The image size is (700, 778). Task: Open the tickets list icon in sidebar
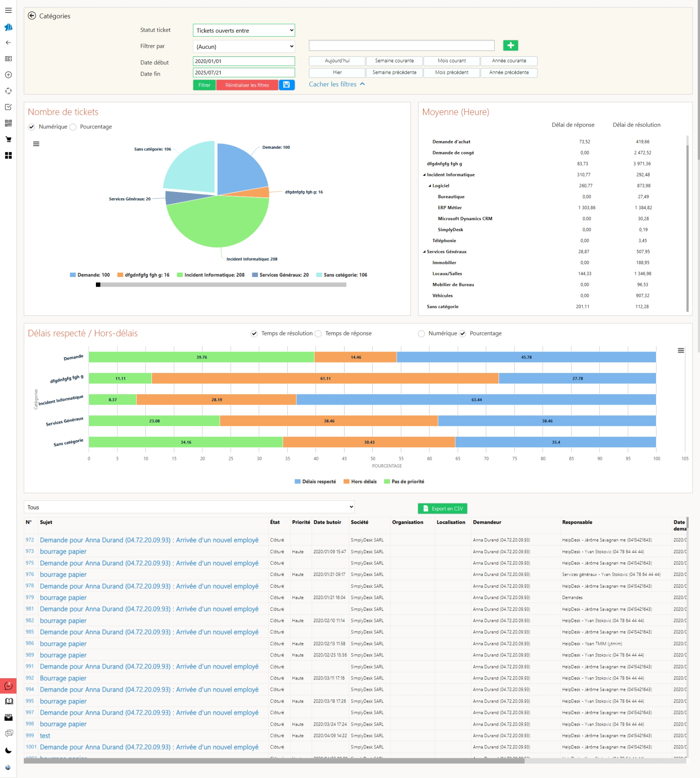click(8, 59)
